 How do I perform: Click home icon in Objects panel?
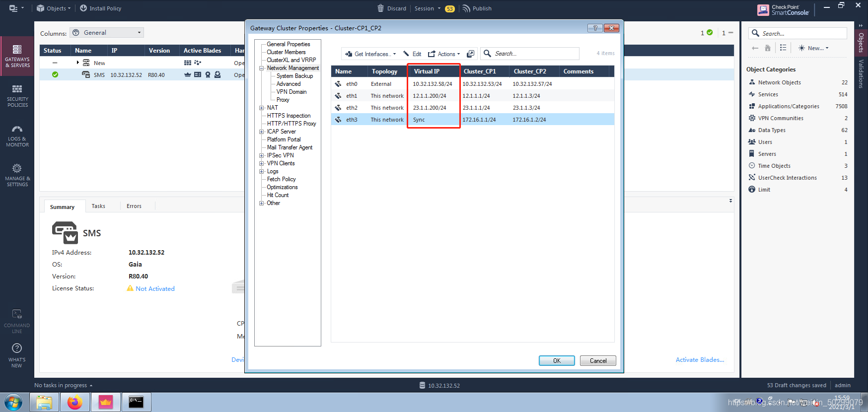pyautogui.click(x=768, y=48)
